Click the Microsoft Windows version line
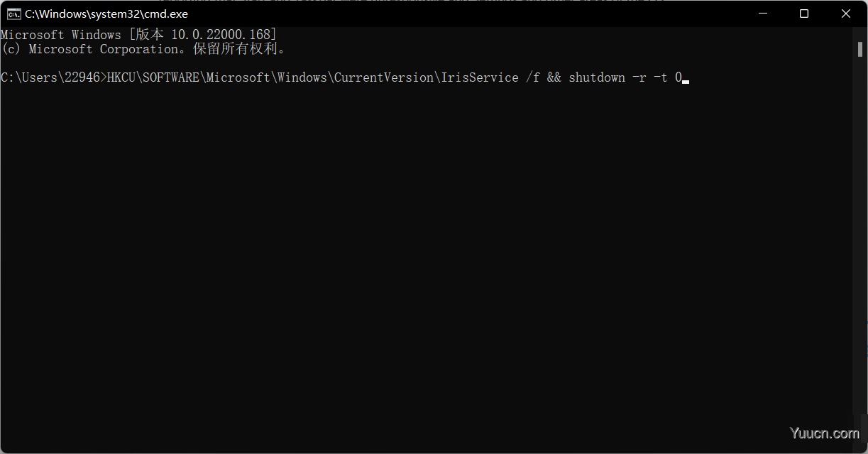 pyautogui.click(x=139, y=35)
